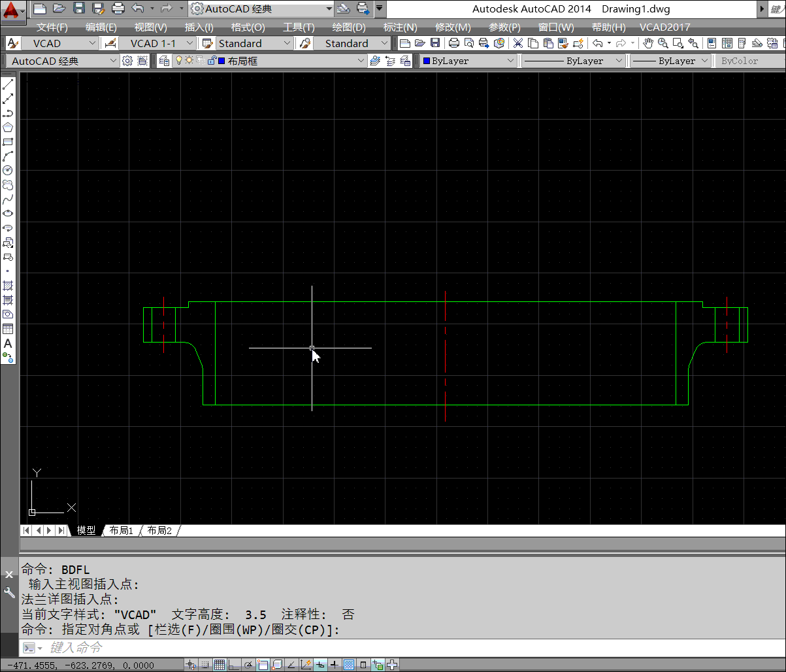This screenshot has width=786, height=672.
Task: Select the Line drawing tool
Action: point(8,85)
